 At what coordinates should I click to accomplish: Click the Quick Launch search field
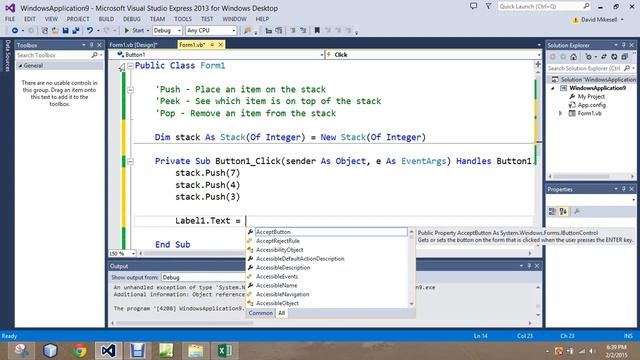click(544, 6)
